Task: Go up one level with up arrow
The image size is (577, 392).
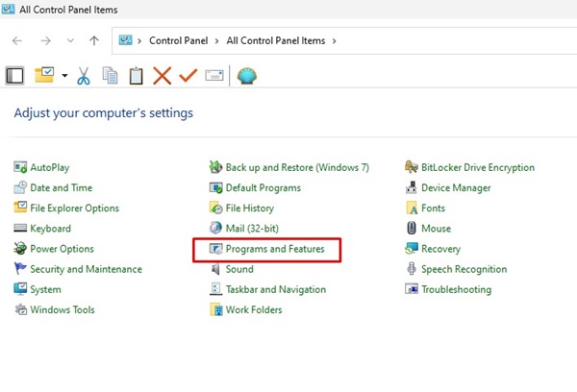Action: [x=94, y=40]
